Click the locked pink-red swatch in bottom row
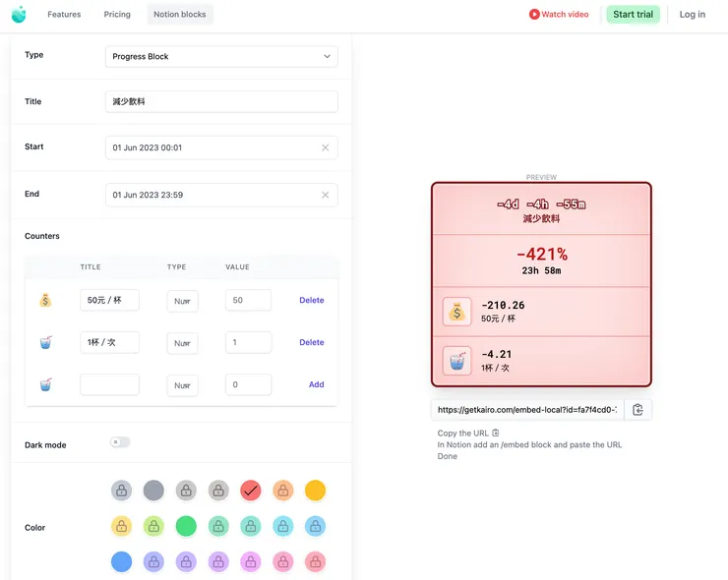728x580 pixels. (x=315, y=562)
